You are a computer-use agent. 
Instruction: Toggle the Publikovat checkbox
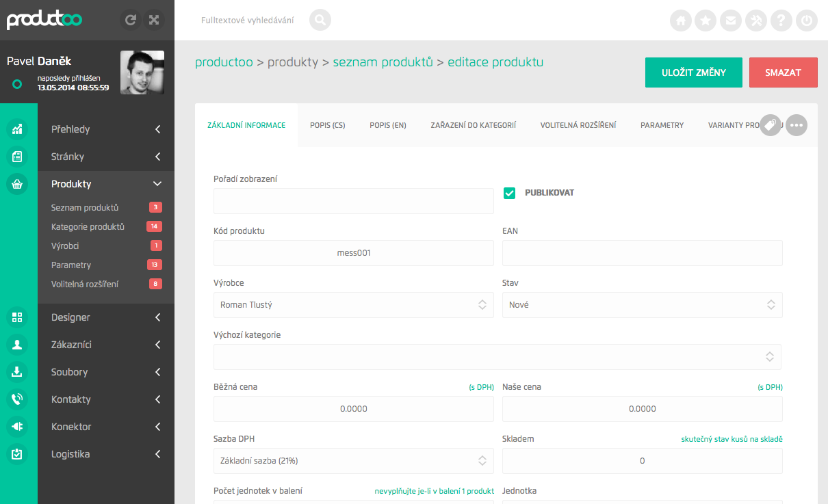tap(509, 193)
